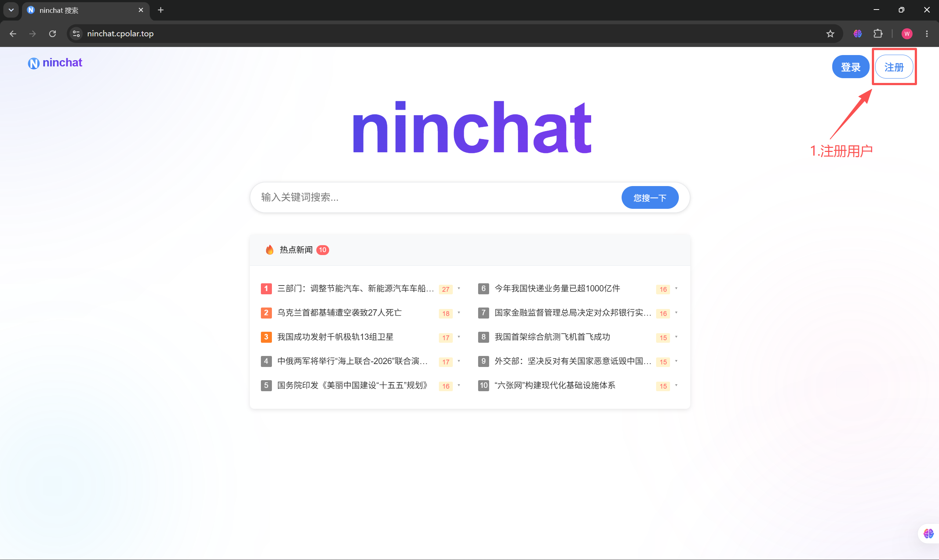Open news 国家金融监督管理总局决定对众邦银行
Image resolution: width=939 pixels, height=560 pixels.
tap(573, 313)
